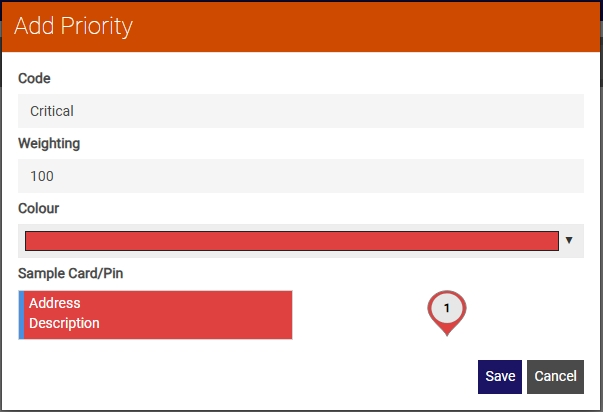Click the red colour swatch bar

tap(292, 241)
